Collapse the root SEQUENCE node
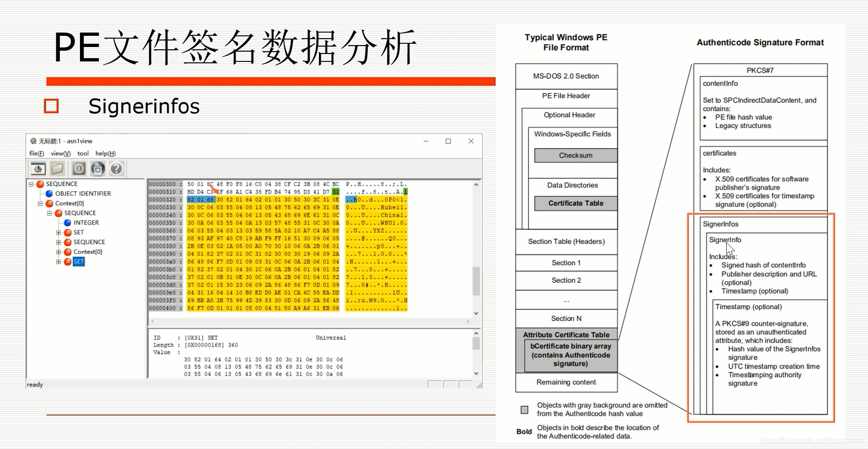 [31, 184]
